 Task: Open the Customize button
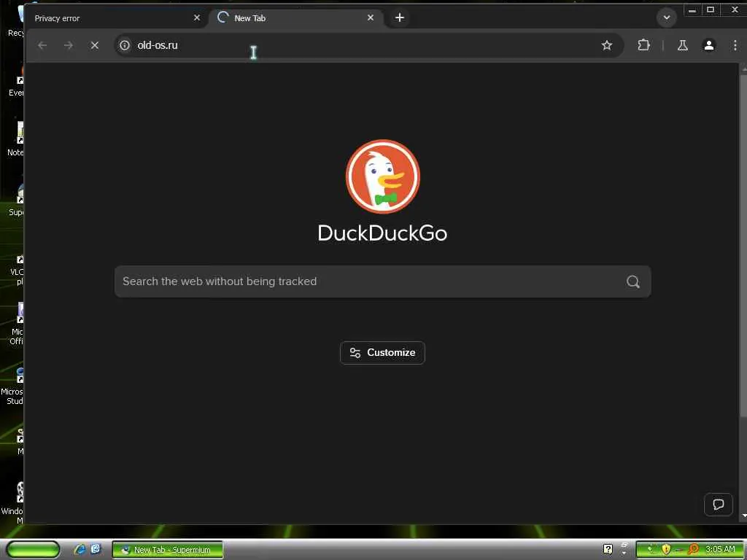click(382, 353)
